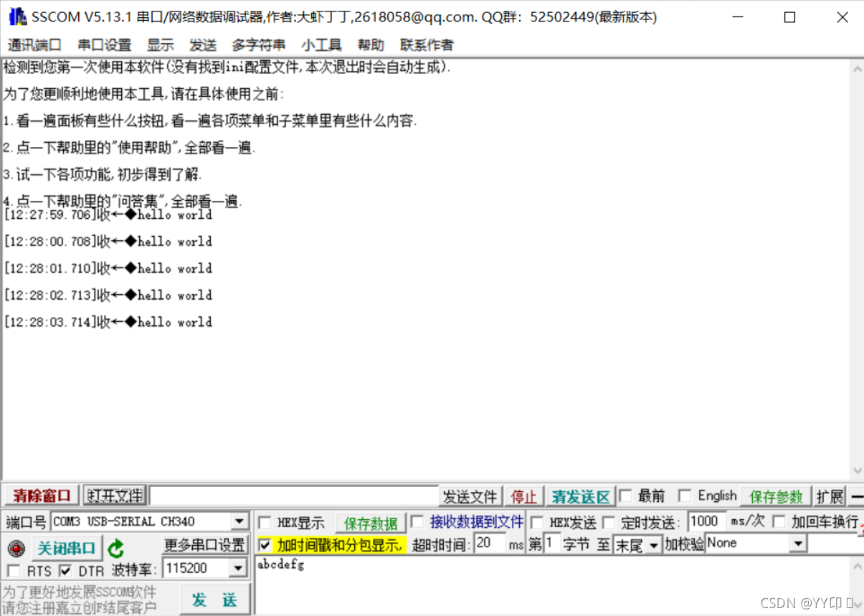Click the green refresh ports icon

pyautogui.click(x=116, y=549)
